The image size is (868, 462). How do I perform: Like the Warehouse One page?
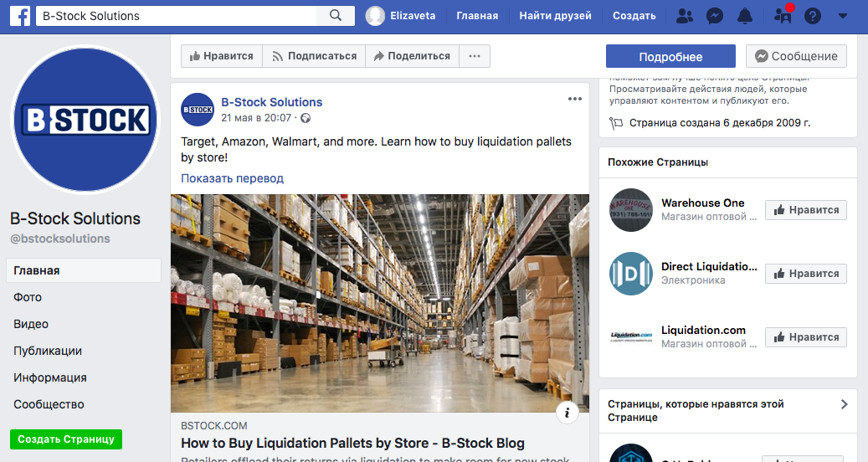point(806,210)
